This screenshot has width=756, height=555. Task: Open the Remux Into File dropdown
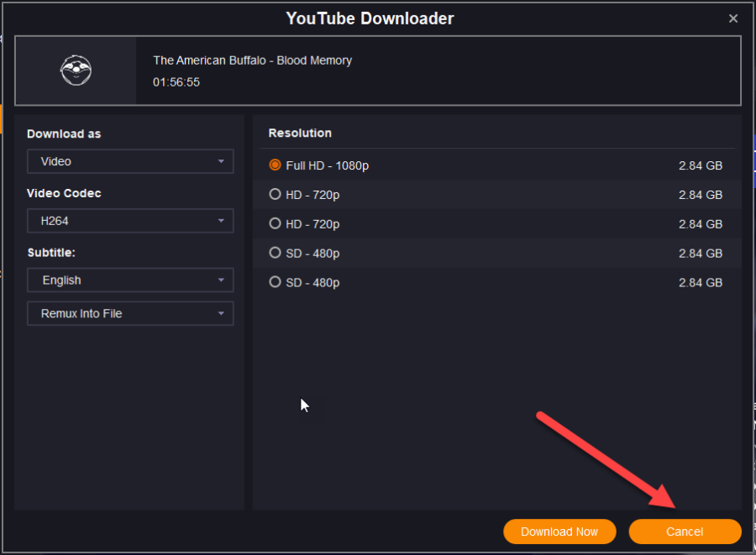click(x=130, y=314)
